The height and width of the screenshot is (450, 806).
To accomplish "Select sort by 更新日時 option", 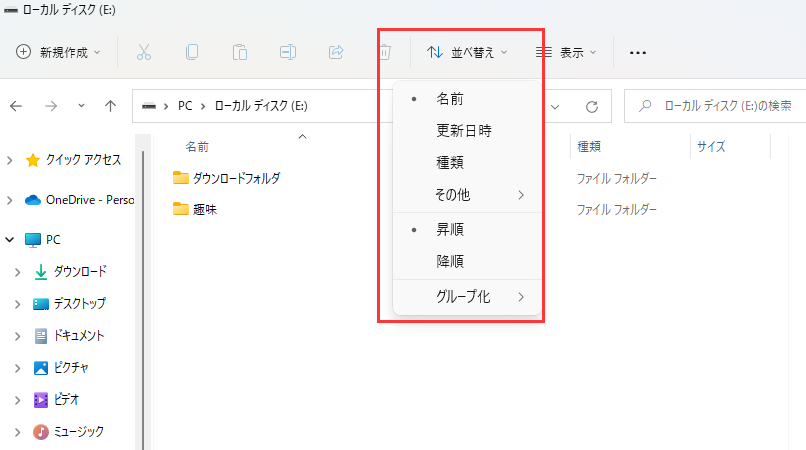I will [467, 131].
